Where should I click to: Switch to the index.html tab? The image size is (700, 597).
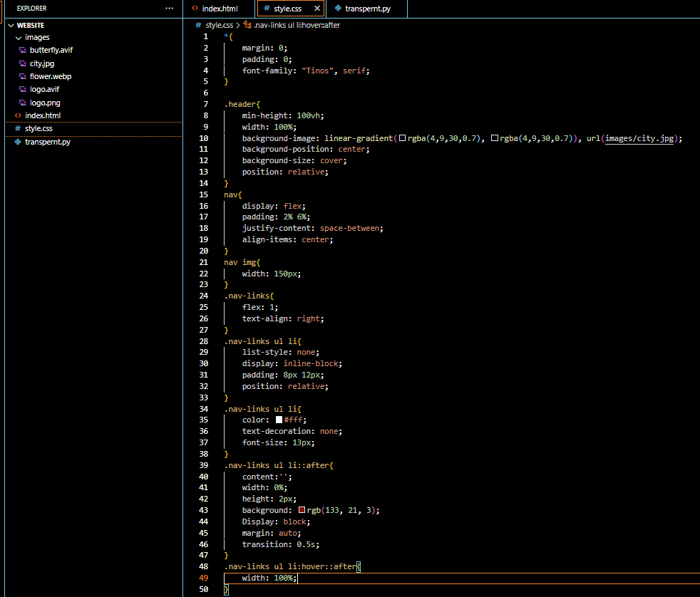(x=218, y=9)
